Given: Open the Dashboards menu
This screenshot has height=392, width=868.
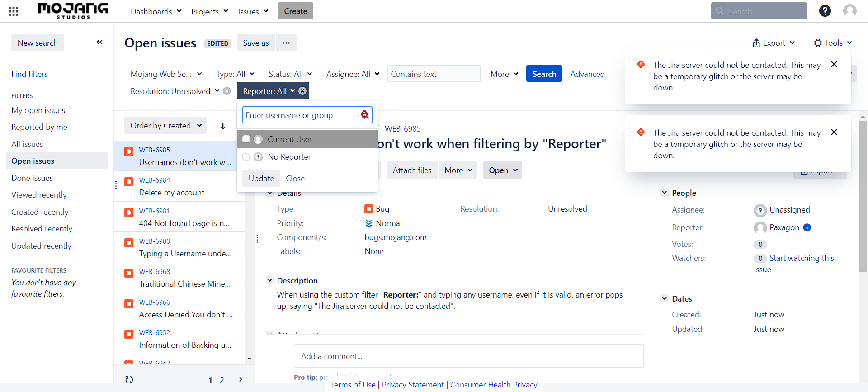Looking at the screenshot, I should click(156, 11).
